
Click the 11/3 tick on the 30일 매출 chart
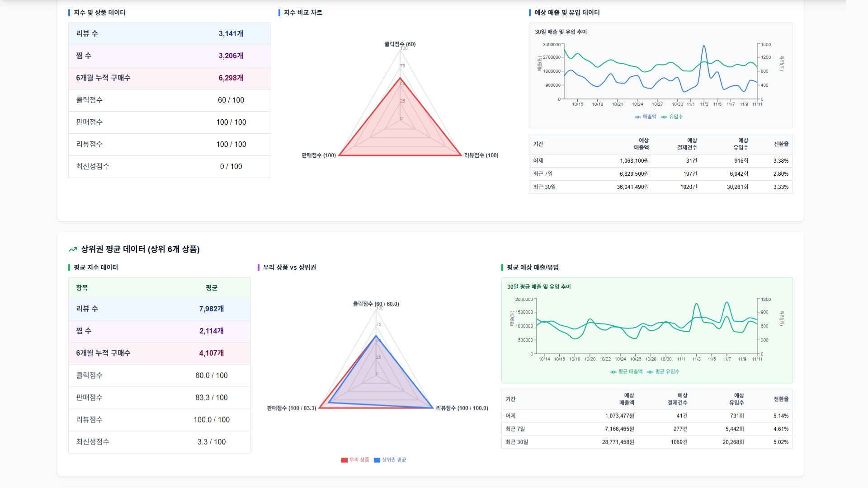click(704, 104)
